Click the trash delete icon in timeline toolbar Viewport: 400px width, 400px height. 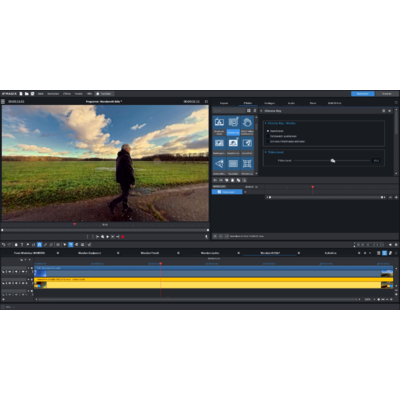16,245
